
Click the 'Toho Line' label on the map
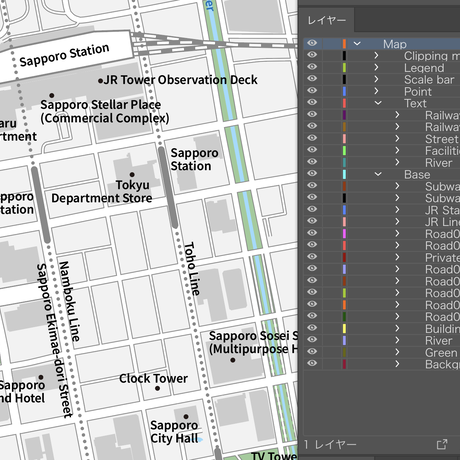tap(192, 269)
